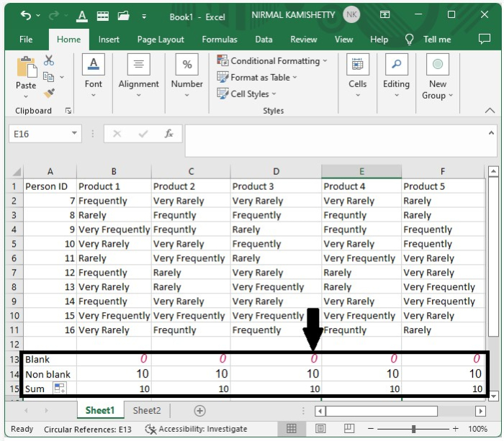Click the Open folder icon in Quick Access
504x441 pixels.
click(x=123, y=15)
